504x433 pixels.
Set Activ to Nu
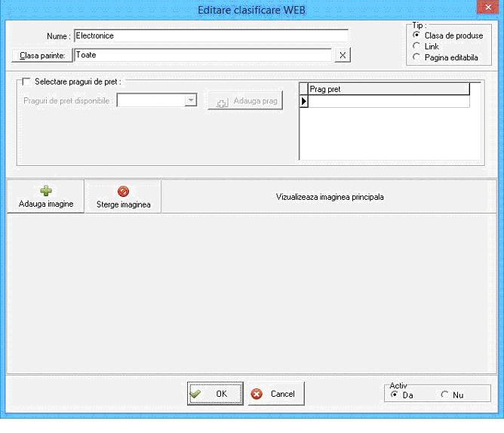point(444,395)
